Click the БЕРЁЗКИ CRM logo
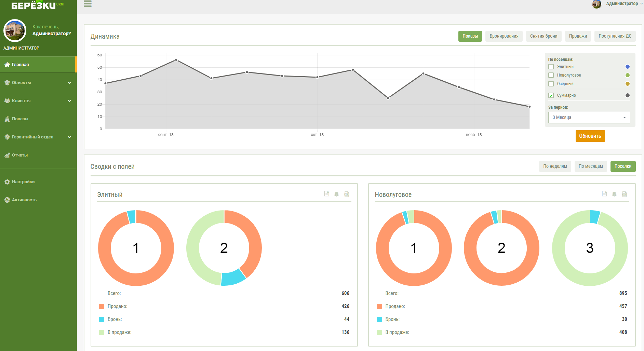 37,5
